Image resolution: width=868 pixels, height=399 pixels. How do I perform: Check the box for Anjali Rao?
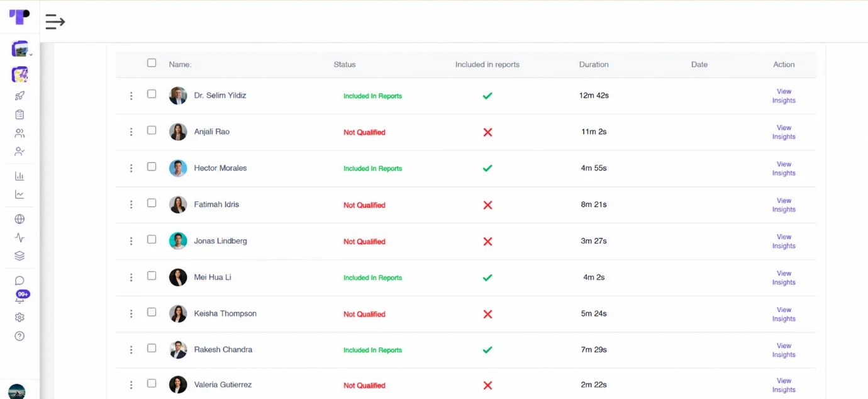coord(152,130)
